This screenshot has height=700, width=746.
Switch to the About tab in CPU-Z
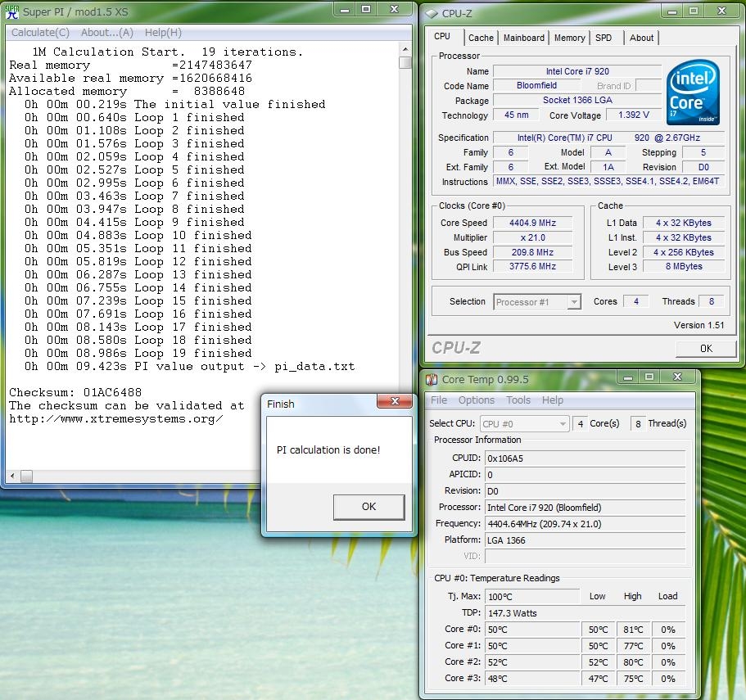tap(641, 38)
